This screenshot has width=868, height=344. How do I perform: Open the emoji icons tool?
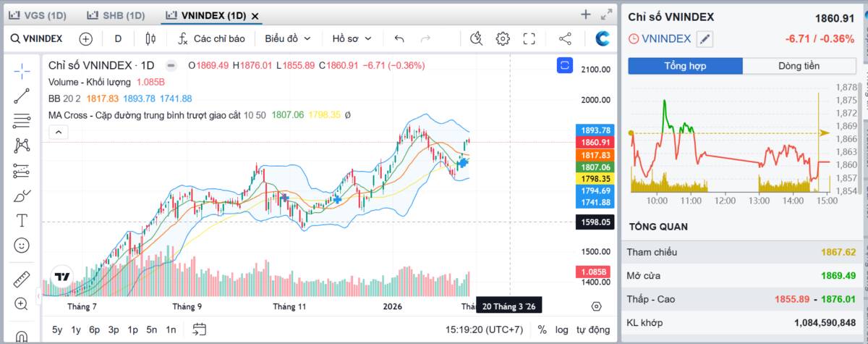pos(22,246)
